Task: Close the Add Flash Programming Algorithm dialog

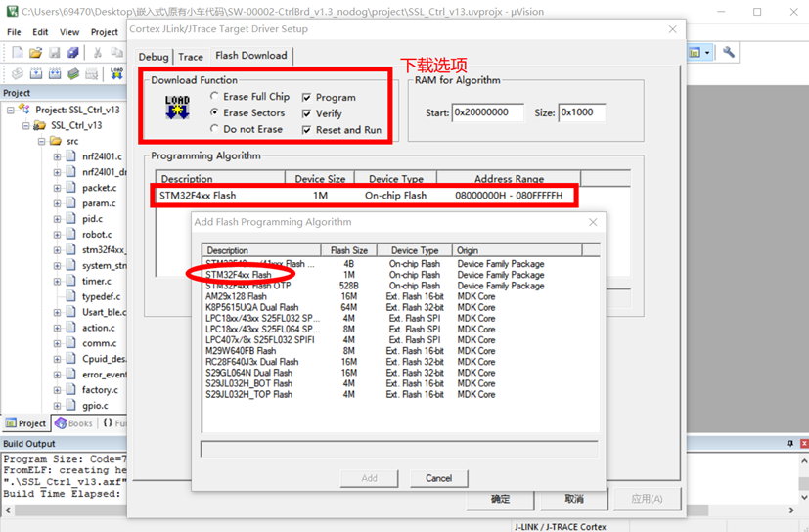Action: pos(593,222)
